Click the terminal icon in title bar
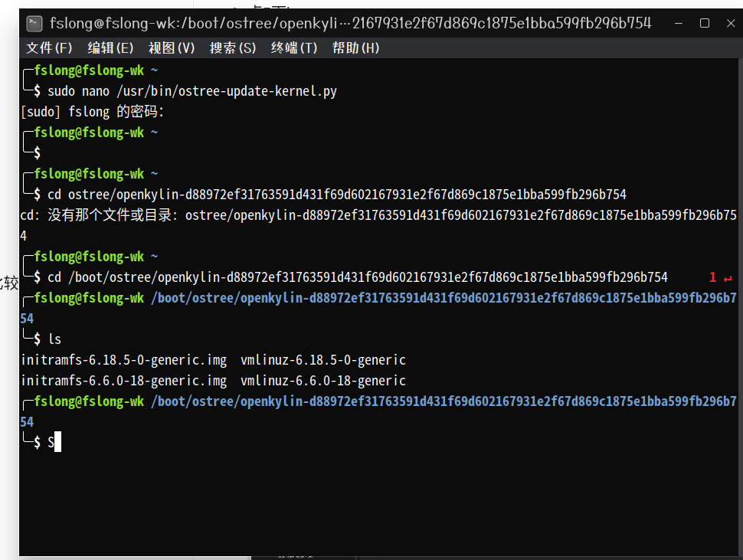Screen dimensions: 743x560 (x=35, y=24)
